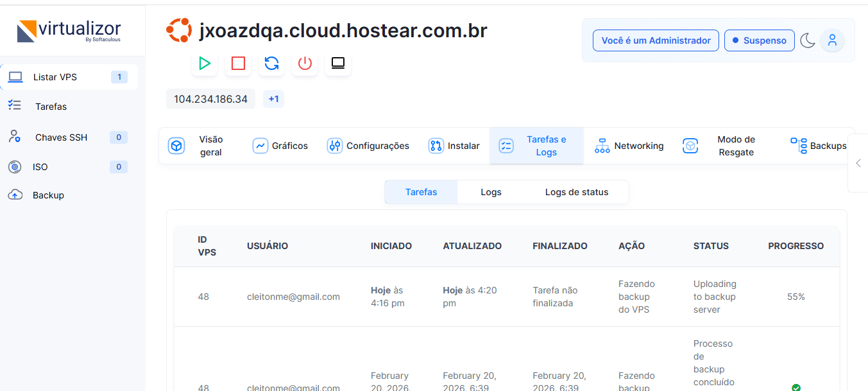Click the IP address 104.234.186.34
Screen dimensions: 868x391
coord(210,99)
